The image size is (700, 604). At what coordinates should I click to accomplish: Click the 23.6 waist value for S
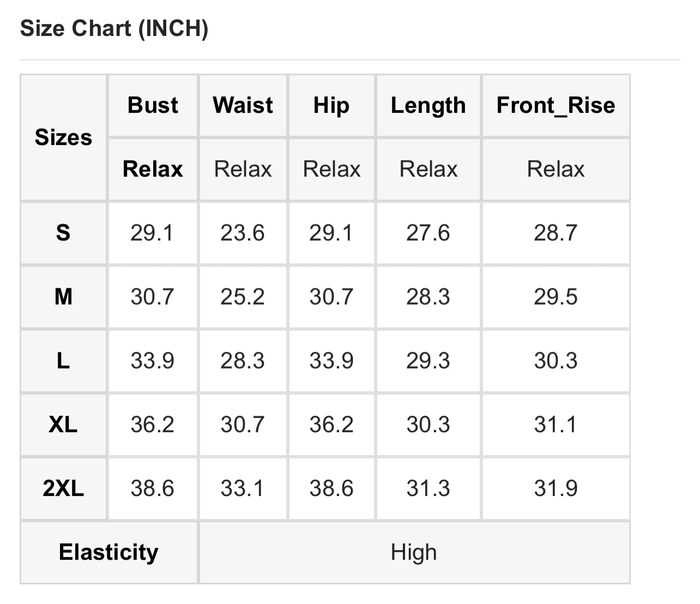tap(243, 233)
